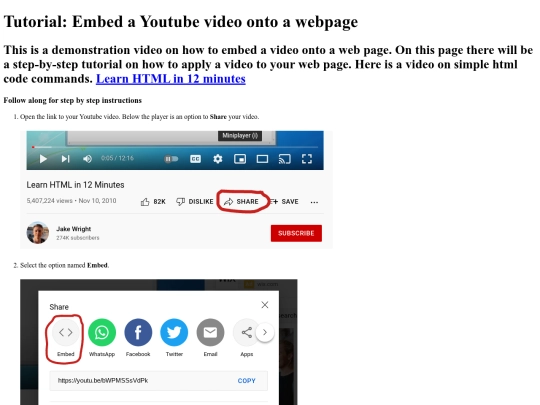
Task: Click the play button in the video player
Action: pos(43,159)
